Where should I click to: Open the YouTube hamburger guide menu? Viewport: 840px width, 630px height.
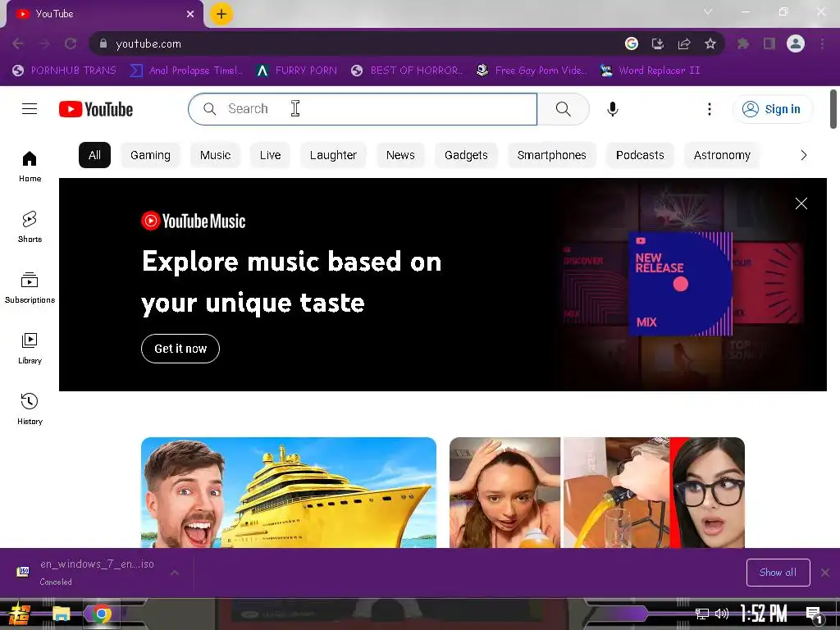click(30, 109)
